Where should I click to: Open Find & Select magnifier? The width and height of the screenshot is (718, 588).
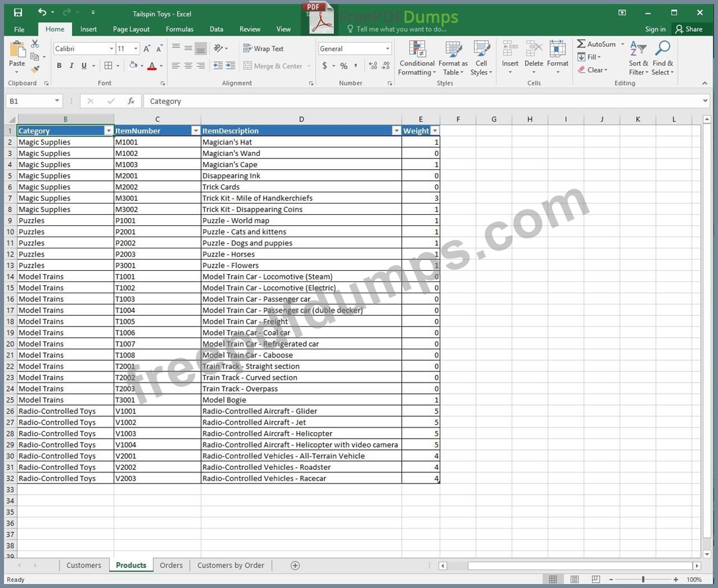click(662, 58)
